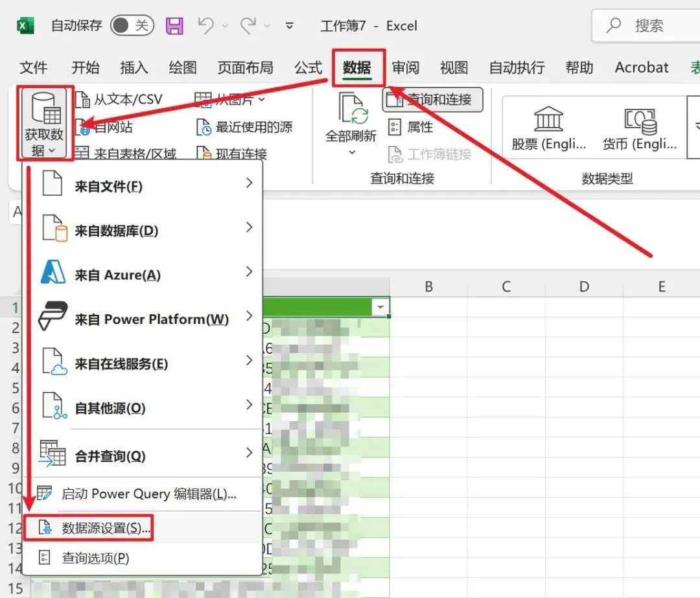Select column C header
The width and height of the screenshot is (700, 598).
(506, 286)
